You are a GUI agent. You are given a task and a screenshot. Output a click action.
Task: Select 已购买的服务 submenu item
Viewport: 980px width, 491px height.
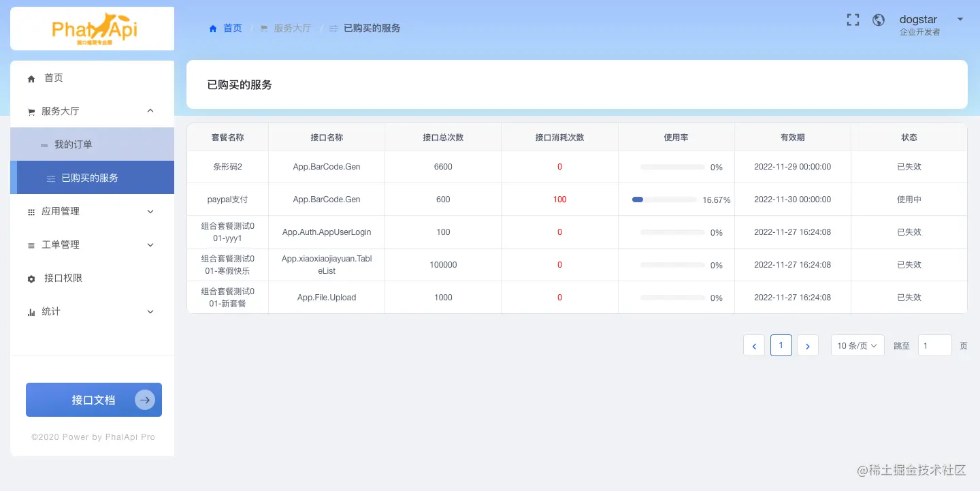pos(92,178)
